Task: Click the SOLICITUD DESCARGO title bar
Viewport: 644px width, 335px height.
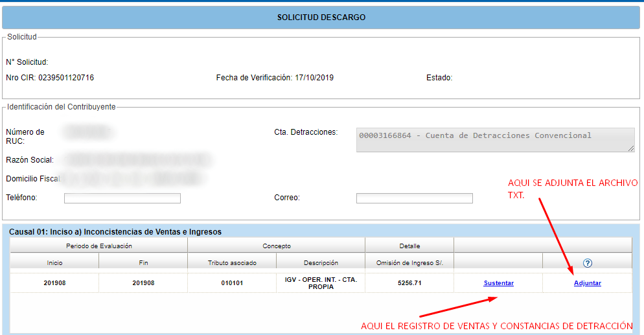Action: (321, 17)
